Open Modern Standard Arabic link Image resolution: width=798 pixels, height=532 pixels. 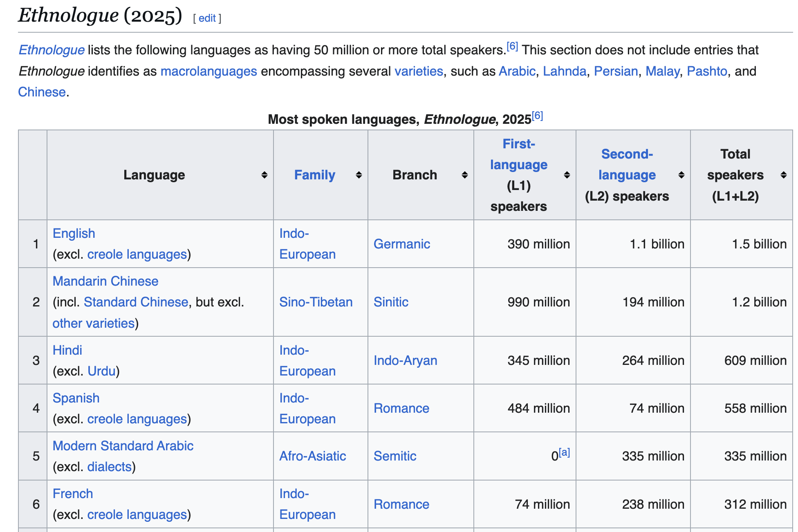[x=123, y=446]
